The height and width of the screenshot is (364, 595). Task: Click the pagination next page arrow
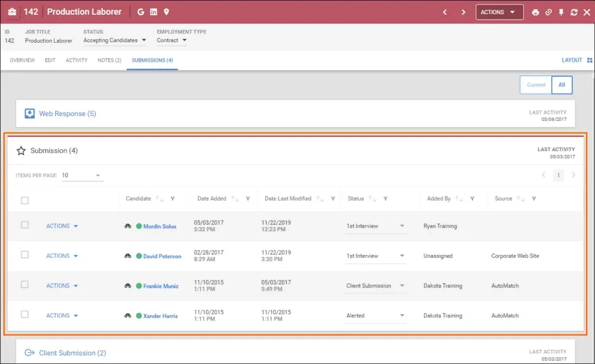[x=573, y=175]
